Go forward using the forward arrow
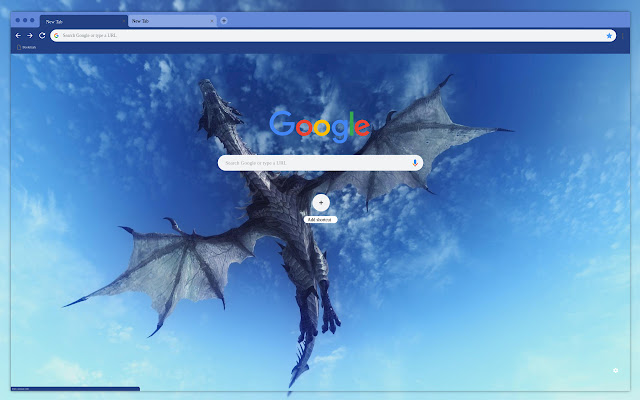The image size is (640, 400). [x=30, y=36]
